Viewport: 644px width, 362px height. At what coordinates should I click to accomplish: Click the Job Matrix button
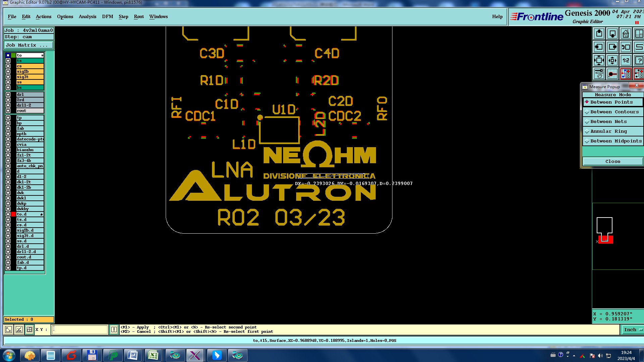pos(29,45)
